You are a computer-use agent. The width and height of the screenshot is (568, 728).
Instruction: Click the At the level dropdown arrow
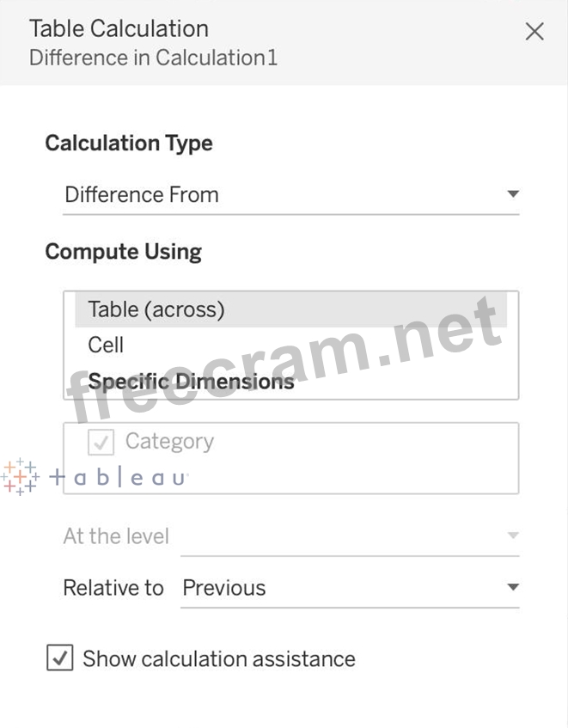(x=513, y=536)
